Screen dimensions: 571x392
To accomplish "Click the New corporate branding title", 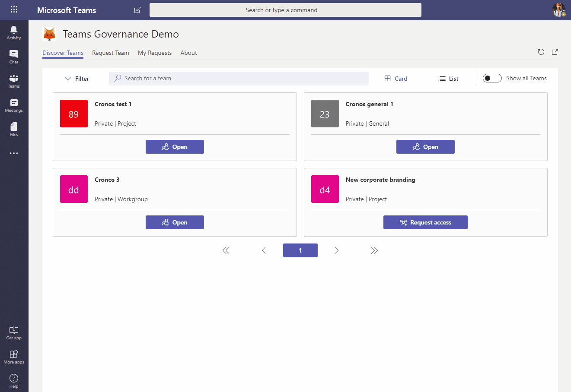I will tap(380, 180).
